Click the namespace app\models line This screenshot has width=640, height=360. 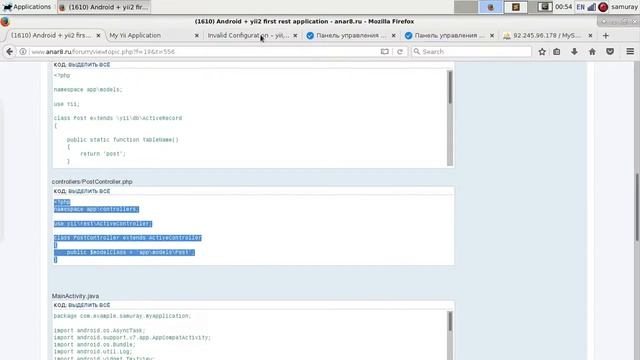[88, 89]
